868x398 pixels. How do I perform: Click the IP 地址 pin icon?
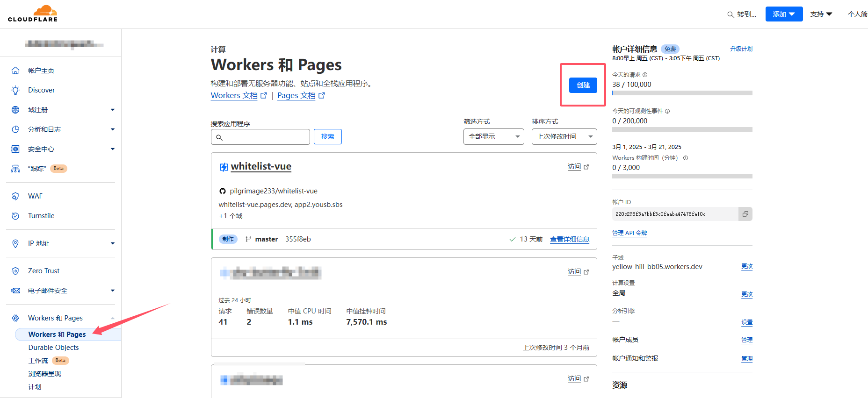(x=15, y=243)
